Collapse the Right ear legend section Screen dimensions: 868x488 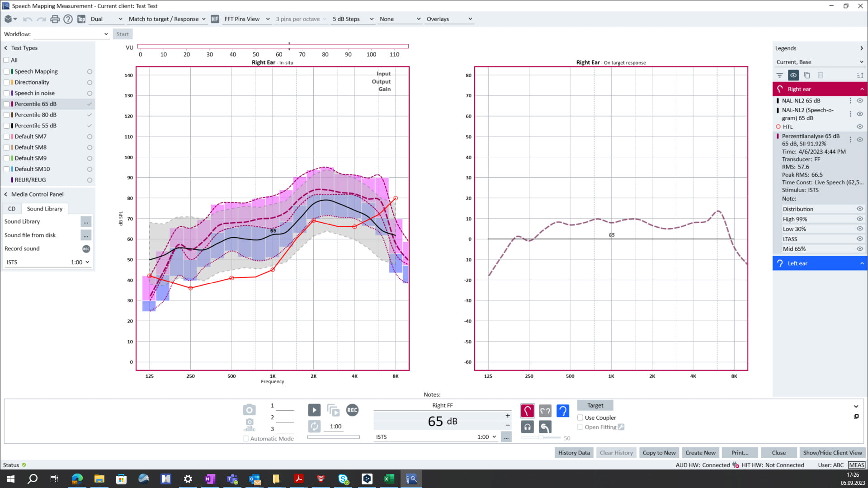(862, 89)
